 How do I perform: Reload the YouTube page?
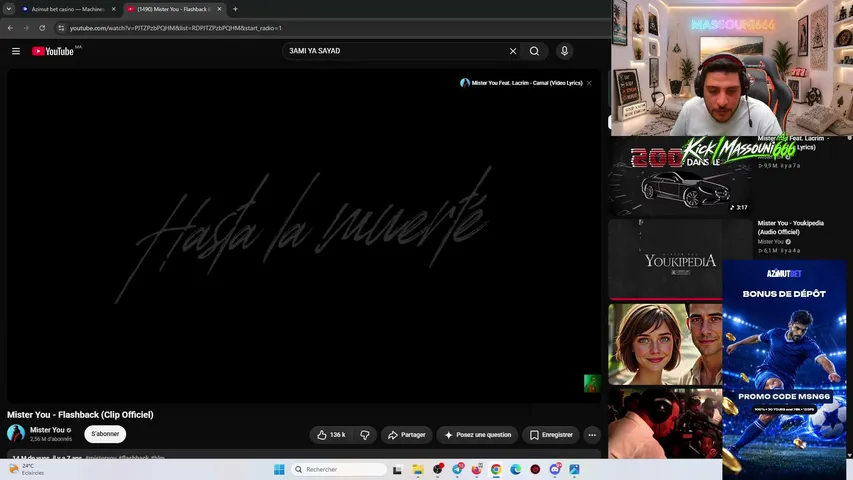pos(42,28)
